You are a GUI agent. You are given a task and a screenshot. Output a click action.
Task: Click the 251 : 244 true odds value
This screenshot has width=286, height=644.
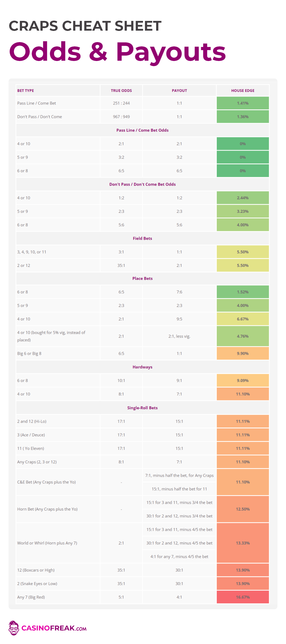pos(121,103)
